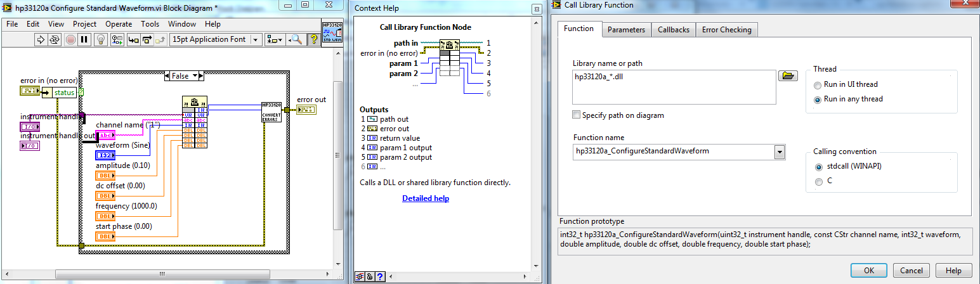This screenshot has width=980, height=284.
Task: Pause execution with the Pause button
Action: click(x=84, y=39)
